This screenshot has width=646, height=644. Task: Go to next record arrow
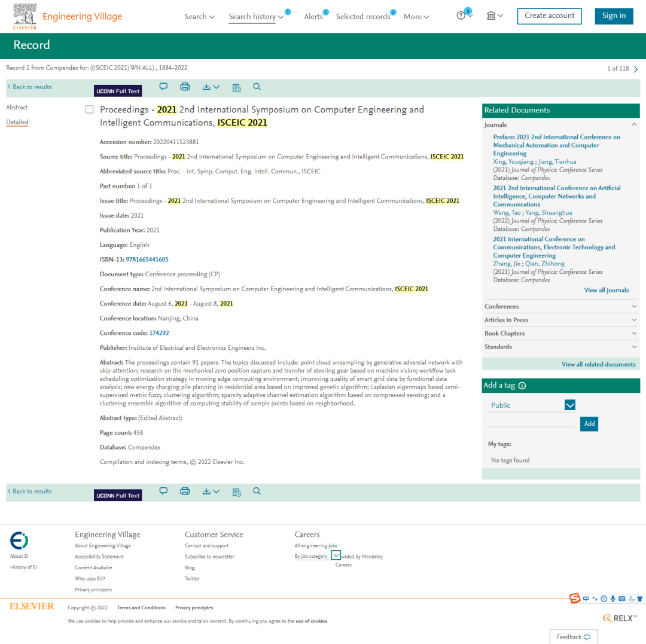click(x=636, y=69)
